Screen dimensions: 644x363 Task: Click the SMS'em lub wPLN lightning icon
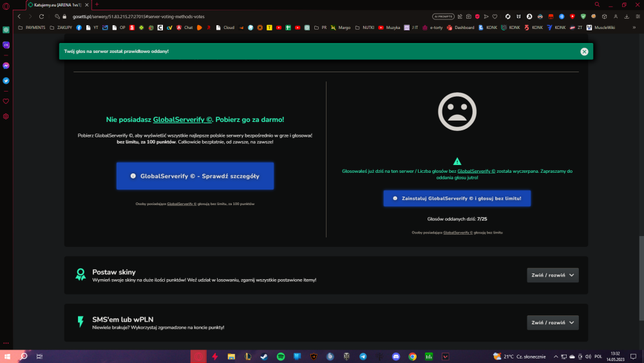click(80, 322)
